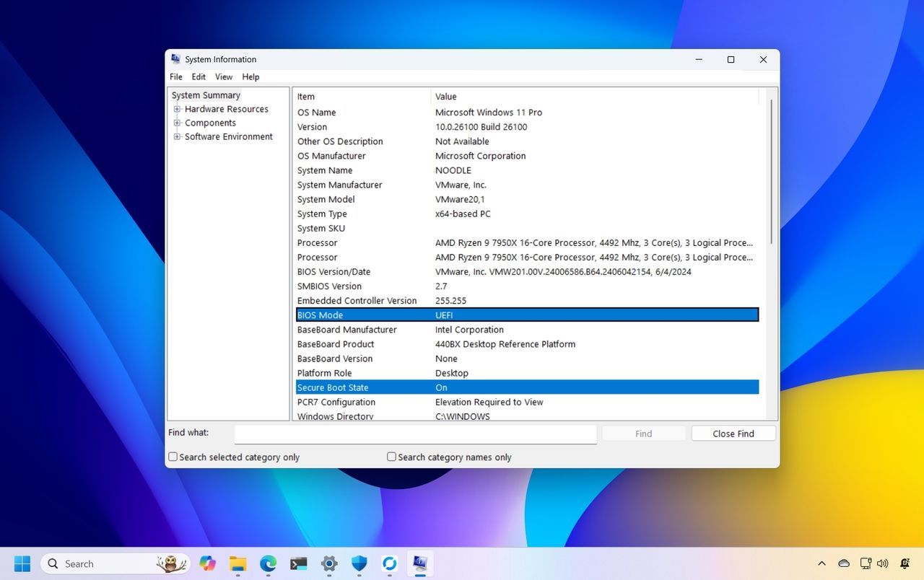This screenshot has width=924, height=580.
Task: Open Windows Security shield icon
Action: pyautogui.click(x=359, y=563)
